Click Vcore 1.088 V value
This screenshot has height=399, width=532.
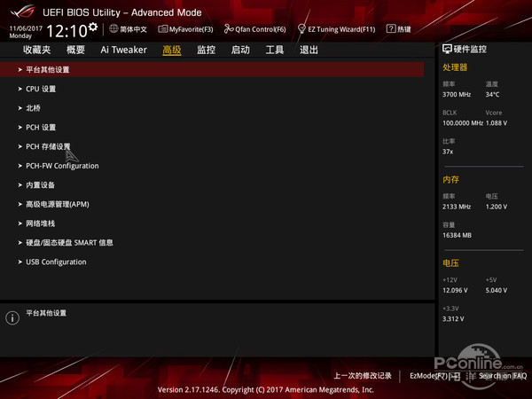pos(497,123)
